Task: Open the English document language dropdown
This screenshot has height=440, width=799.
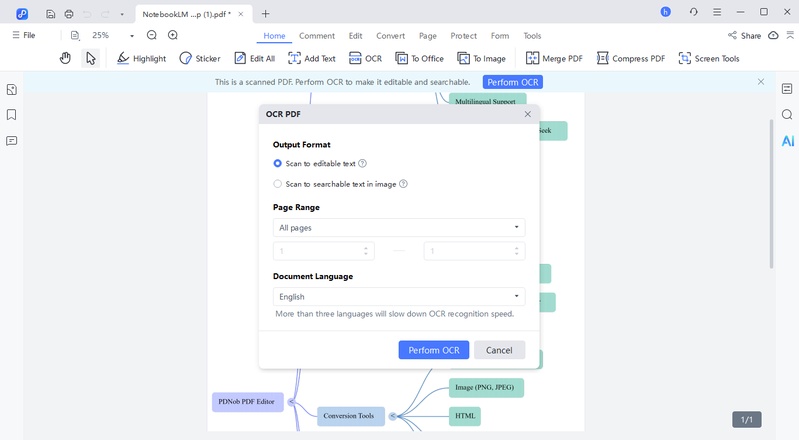Action: 399,296
